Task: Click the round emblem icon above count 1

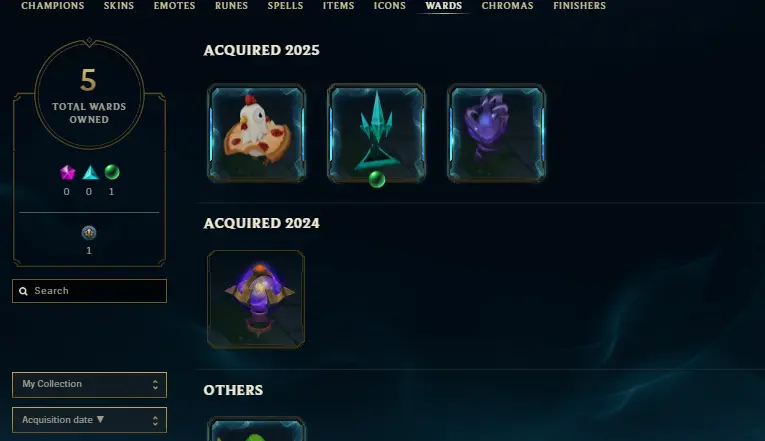Action: (x=89, y=233)
